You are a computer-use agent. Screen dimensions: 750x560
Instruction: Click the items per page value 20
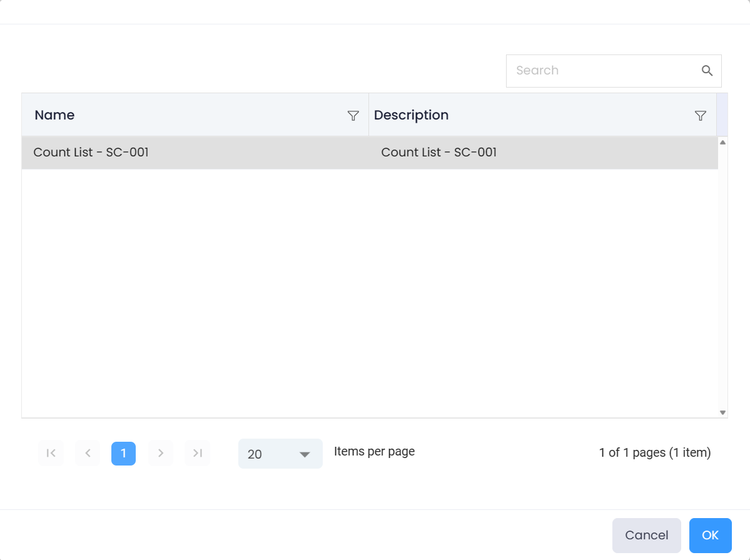255,454
